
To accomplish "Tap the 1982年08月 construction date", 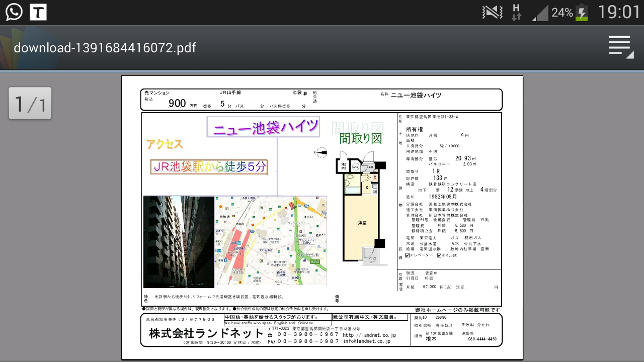I will tap(442, 197).
